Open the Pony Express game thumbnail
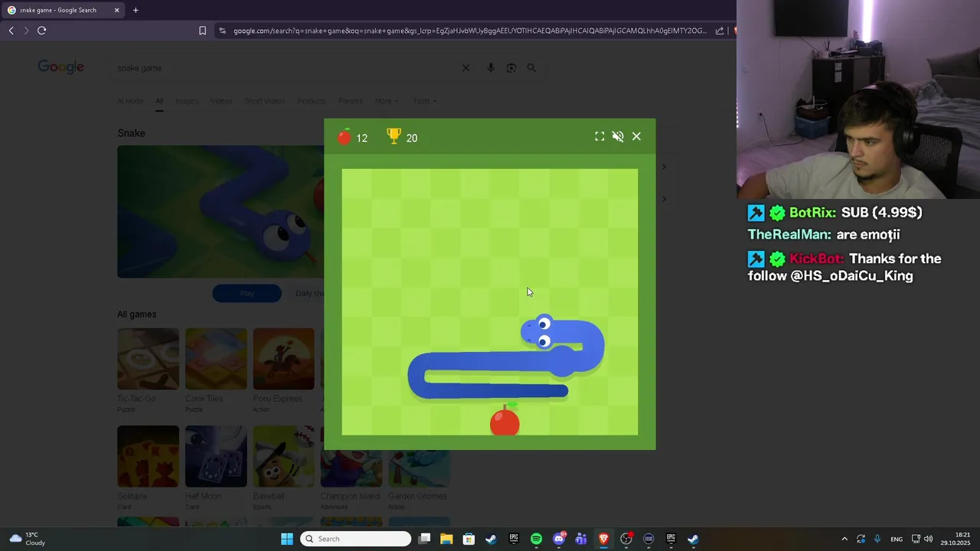Image resolution: width=980 pixels, height=551 pixels. tap(284, 359)
